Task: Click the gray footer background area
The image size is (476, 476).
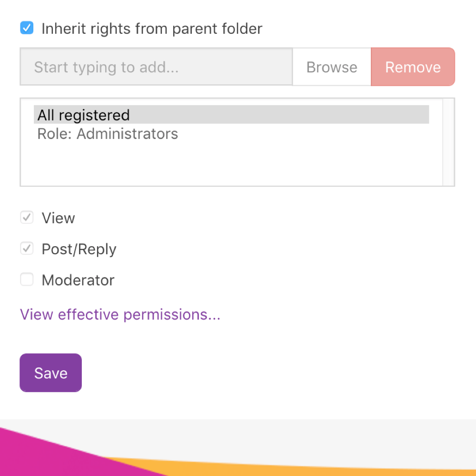Action: [333, 438]
